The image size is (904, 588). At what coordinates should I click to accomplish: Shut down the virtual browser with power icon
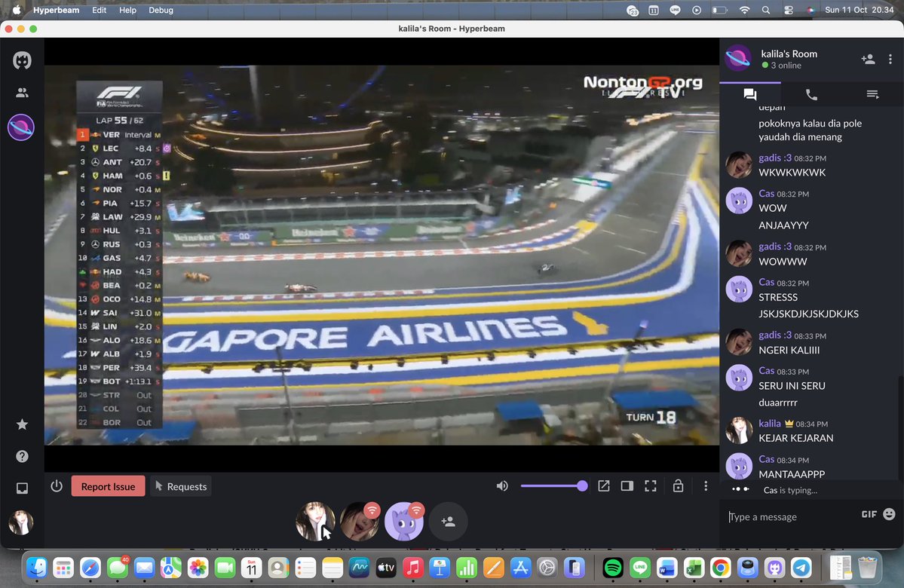(57, 486)
